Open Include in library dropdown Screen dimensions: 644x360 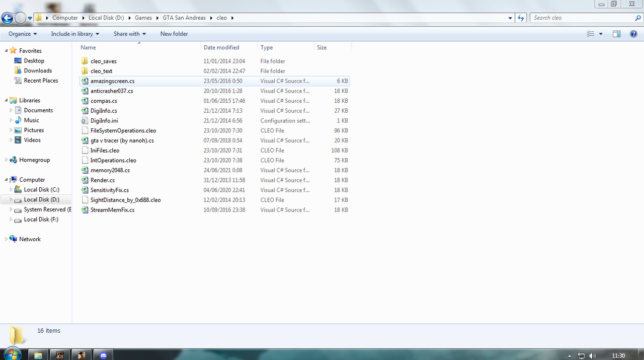coord(75,34)
